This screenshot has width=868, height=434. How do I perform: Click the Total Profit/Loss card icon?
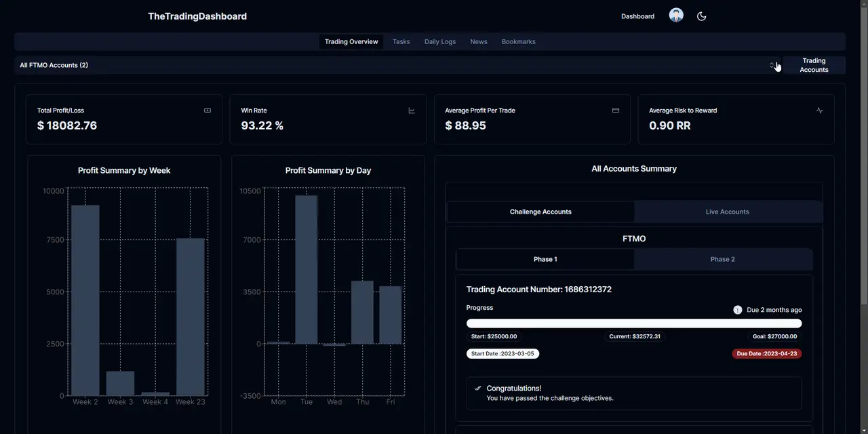[208, 111]
